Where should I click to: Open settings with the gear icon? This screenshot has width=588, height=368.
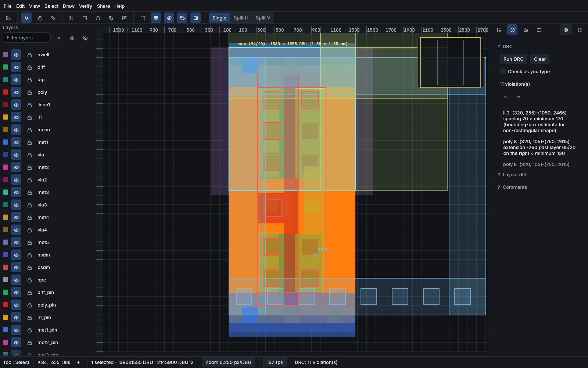(x=566, y=30)
